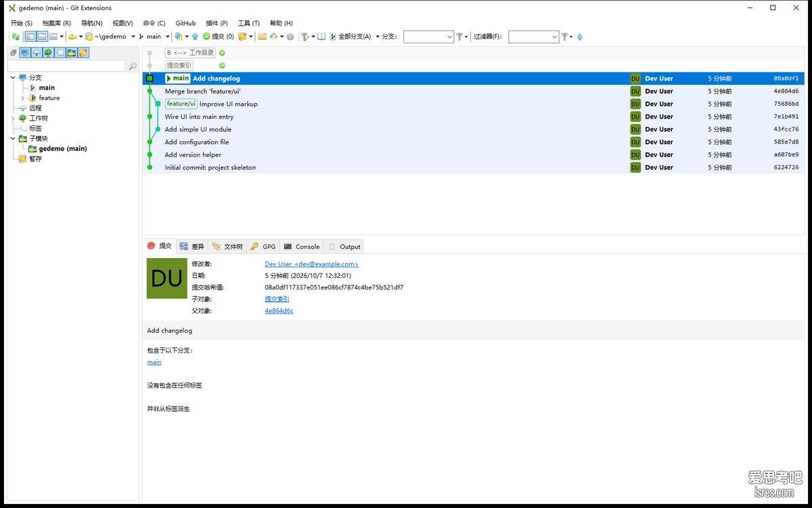Open the 档案库 (R) menu

[x=56, y=23]
